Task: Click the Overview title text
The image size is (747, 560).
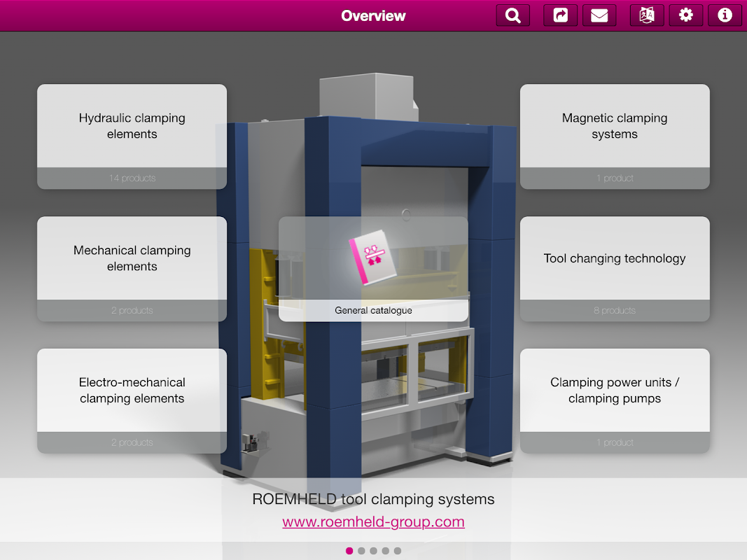Action: [x=373, y=15]
